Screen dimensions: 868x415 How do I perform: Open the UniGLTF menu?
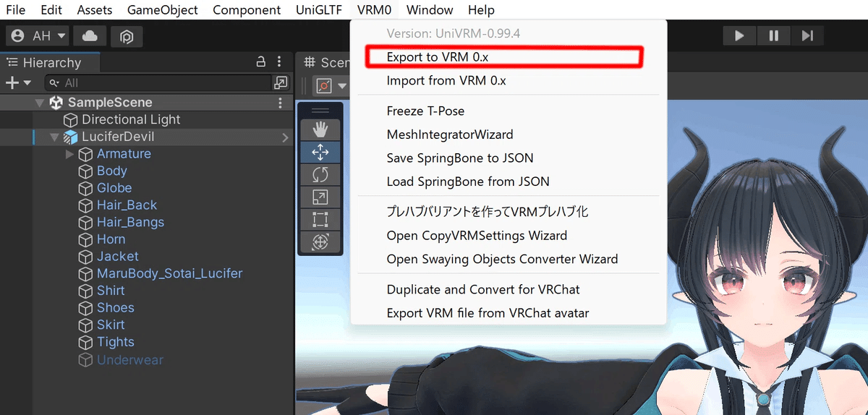click(319, 10)
